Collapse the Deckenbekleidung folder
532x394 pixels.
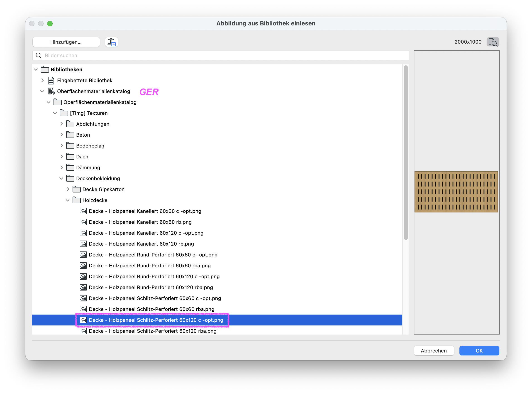point(61,179)
